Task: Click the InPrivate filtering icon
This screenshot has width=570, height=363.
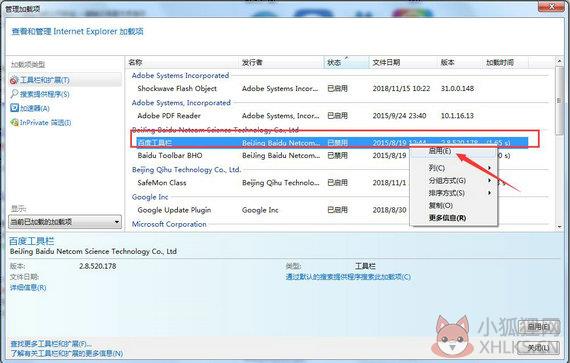Action: tap(14, 122)
